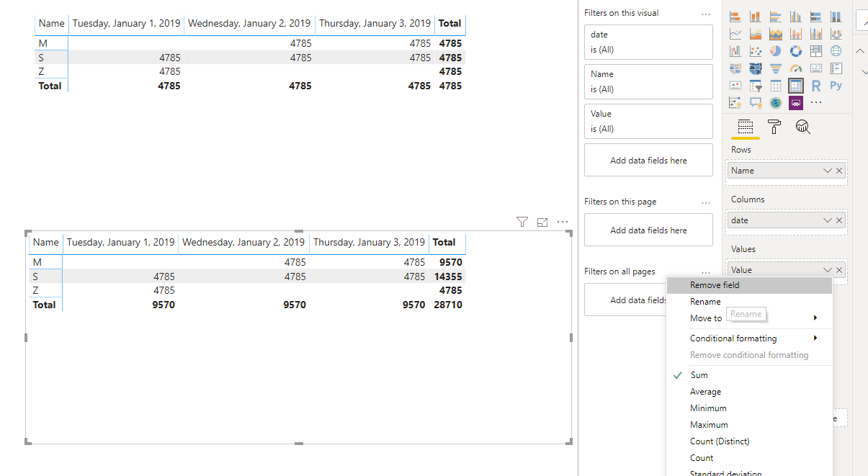Open More options for selected matrix
Image resolution: width=868 pixels, height=476 pixels.
tap(563, 222)
